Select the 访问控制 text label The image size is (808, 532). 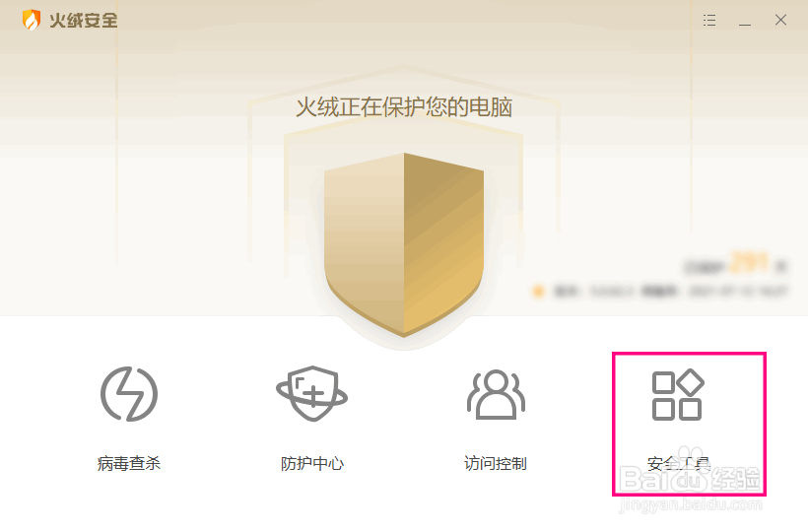[x=496, y=463]
